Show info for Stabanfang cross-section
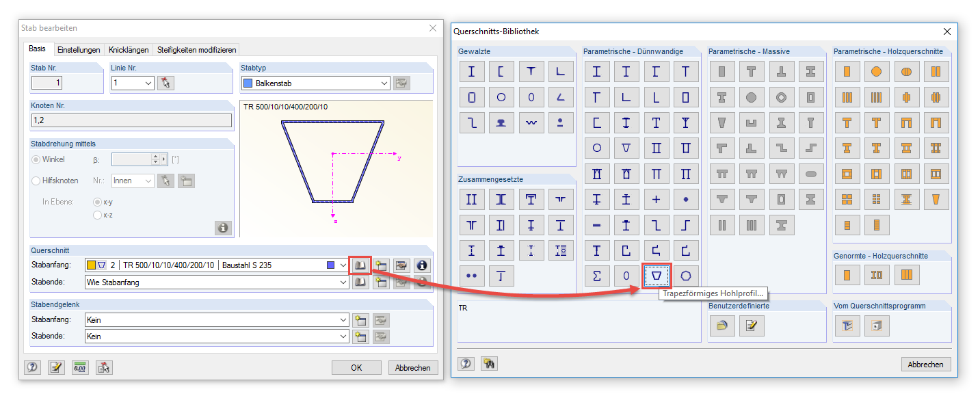The height and width of the screenshot is (396, 980). click(423, 265)
